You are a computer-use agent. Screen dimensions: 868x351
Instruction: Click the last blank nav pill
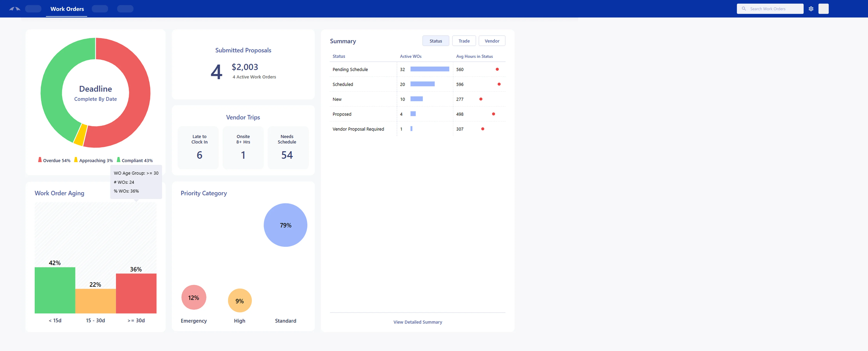(125, 9)
